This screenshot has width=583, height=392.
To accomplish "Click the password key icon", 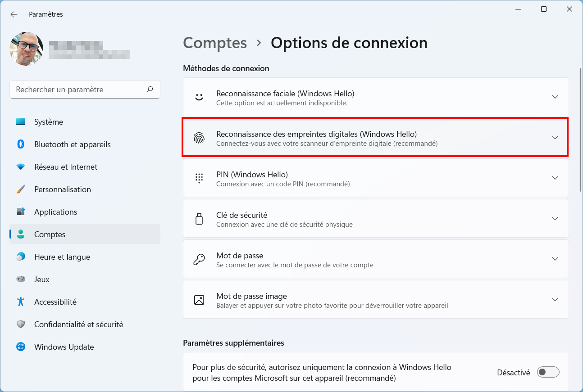I will coord(199,259).
